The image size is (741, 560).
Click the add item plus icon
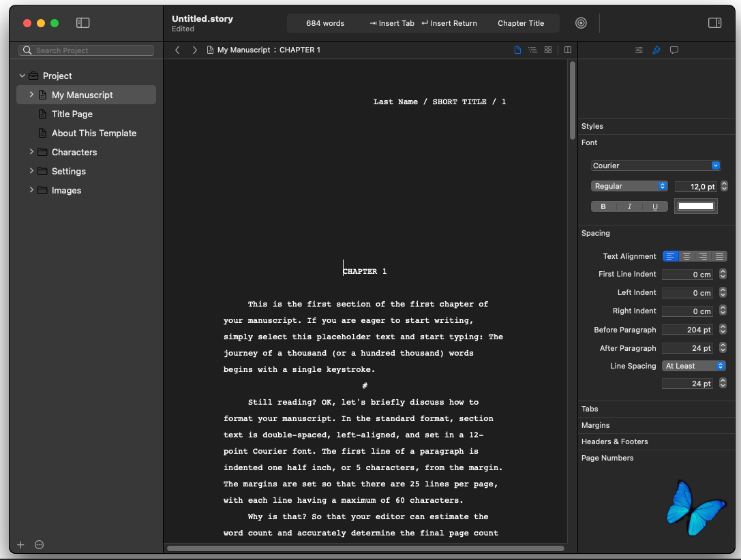(21, 545)
